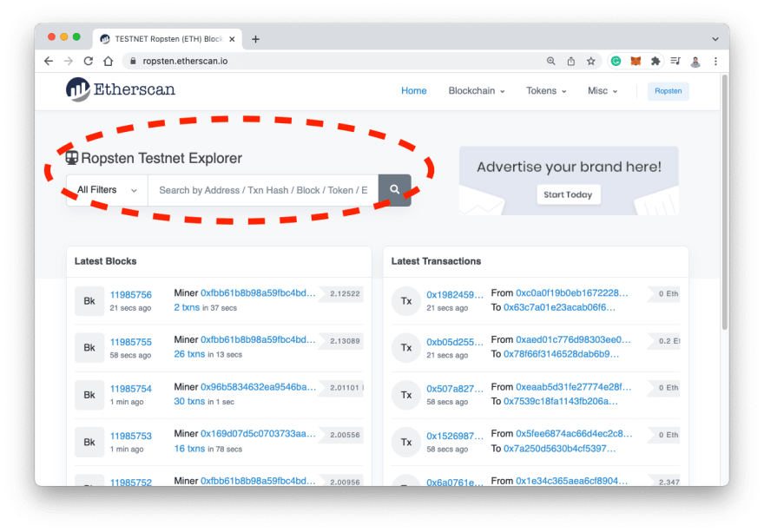The width and height of the screenshot is (764, 532).
Task: Bookmark this page with star icon
Action: [x=591, y=61]
